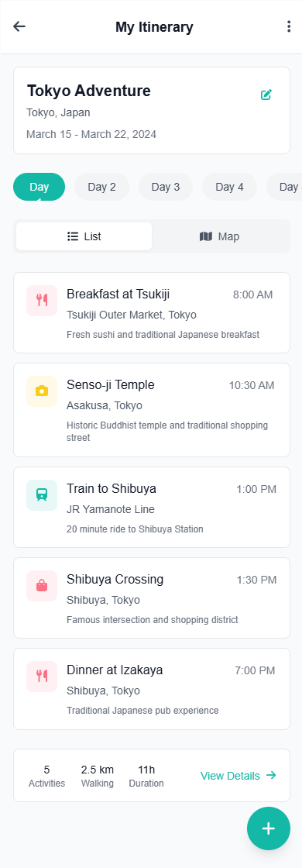Add a new activity with the plus button
Screen dimensions: 302x868
pos(268,828)
